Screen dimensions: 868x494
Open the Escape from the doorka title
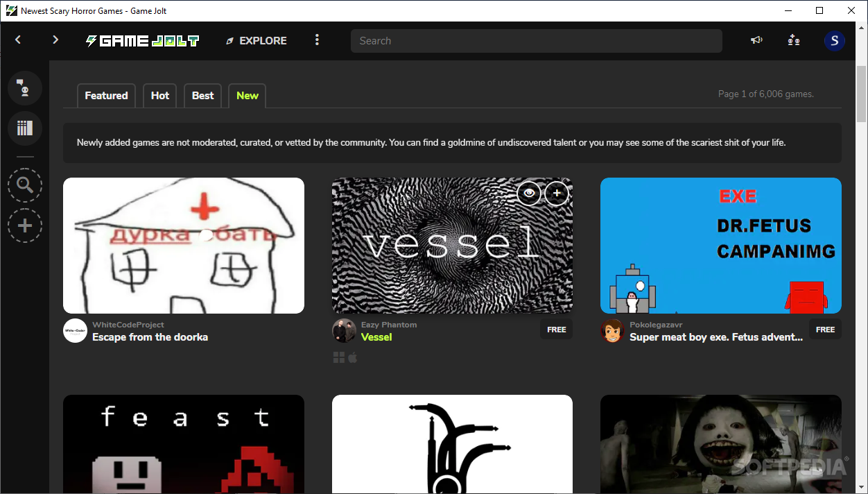150,337
